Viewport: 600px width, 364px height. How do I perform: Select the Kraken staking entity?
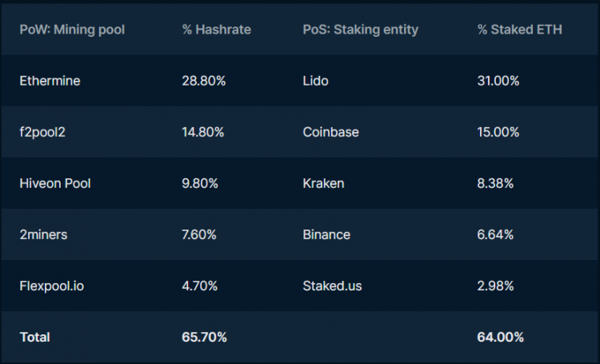[323, 183]
